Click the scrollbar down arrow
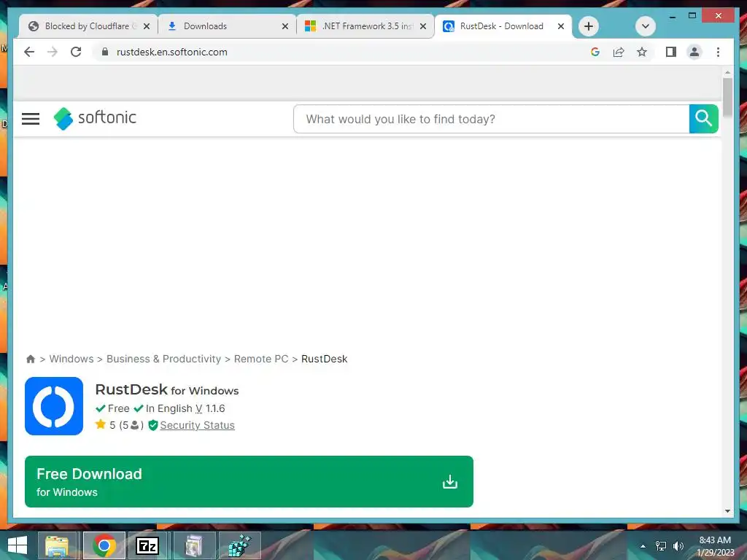The width and height of the screenshot is (747, 560). [x=727, y=511]
